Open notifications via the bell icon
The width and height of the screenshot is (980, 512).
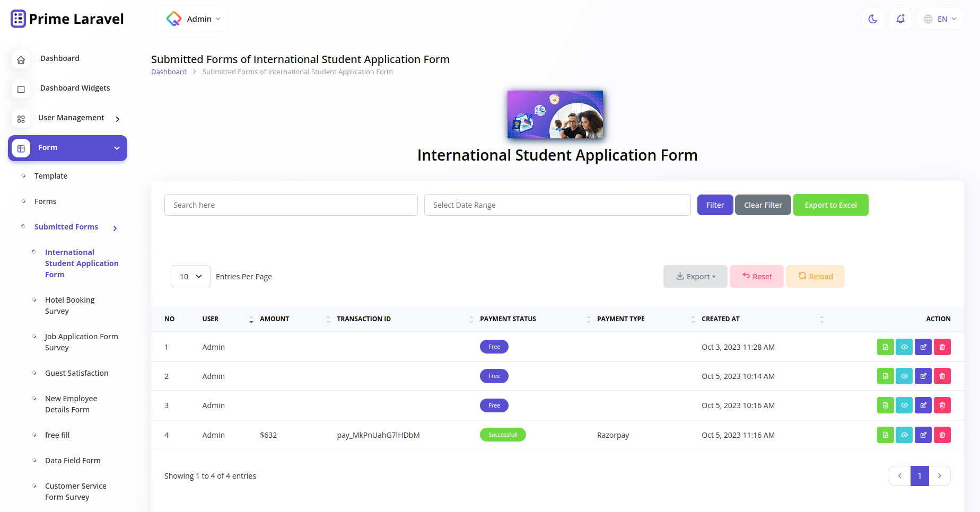point(900,19)
